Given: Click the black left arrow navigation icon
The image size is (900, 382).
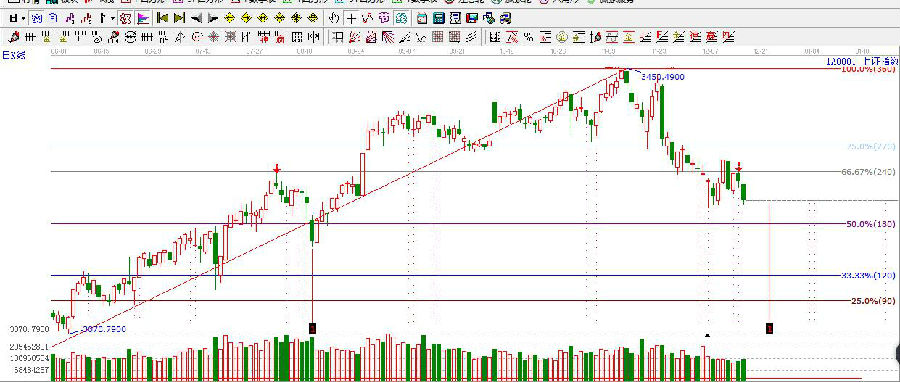Looking at the screenshot, I should [x=196, y=18].
